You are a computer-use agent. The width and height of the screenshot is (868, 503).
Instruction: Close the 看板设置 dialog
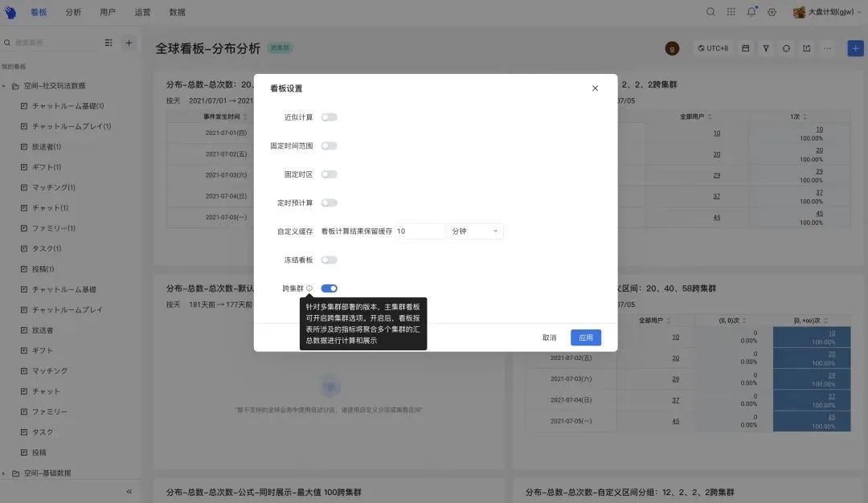click(595, 88)
